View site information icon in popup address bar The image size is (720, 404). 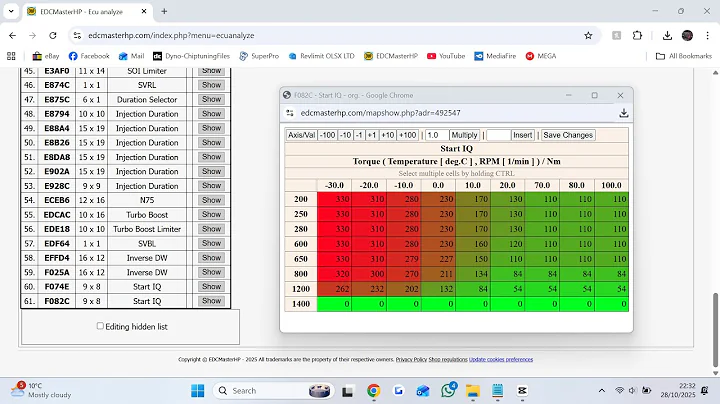[x=290, y=113]
